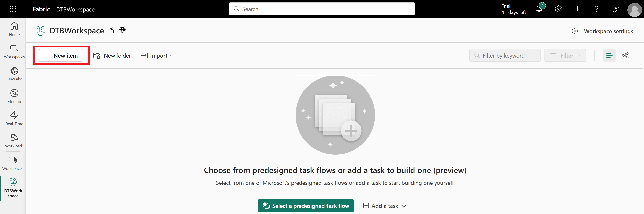The image size is (644, 214).
Task: Click the New item button
Action: pyautogui.click(x=61, y=55)
